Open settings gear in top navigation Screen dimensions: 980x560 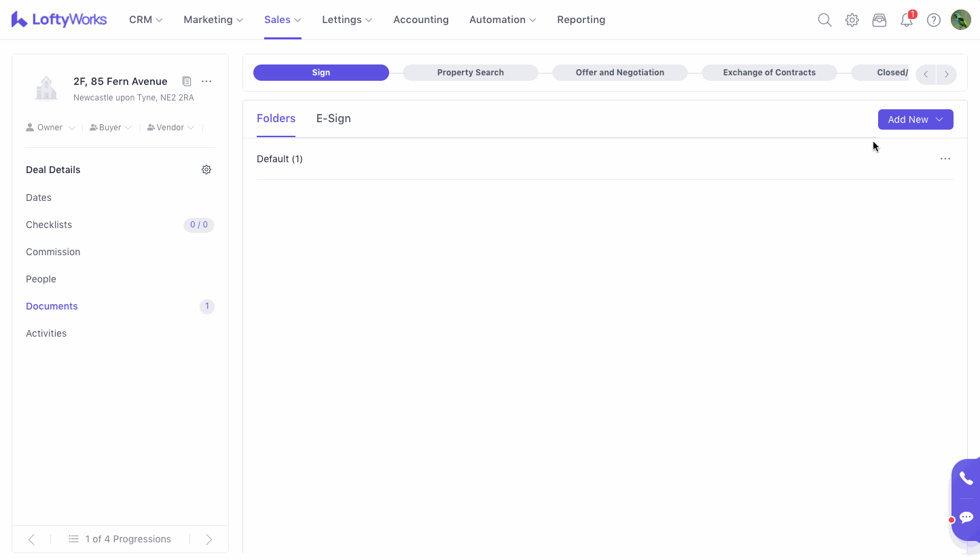click(x=852, y=20)
